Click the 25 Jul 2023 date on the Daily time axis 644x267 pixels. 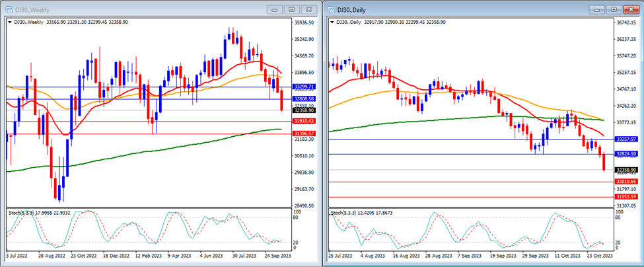click(341, 255)
